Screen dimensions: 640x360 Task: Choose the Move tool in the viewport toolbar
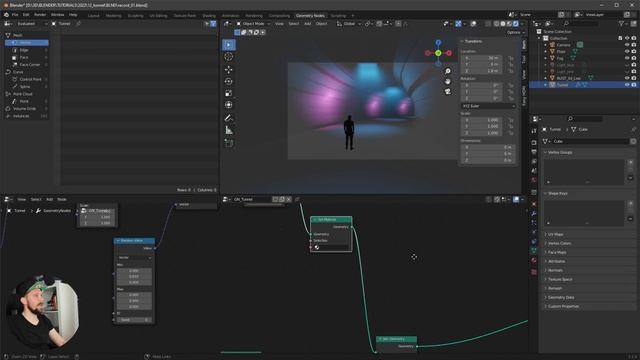pyautogui.click(x=229, y=70)
